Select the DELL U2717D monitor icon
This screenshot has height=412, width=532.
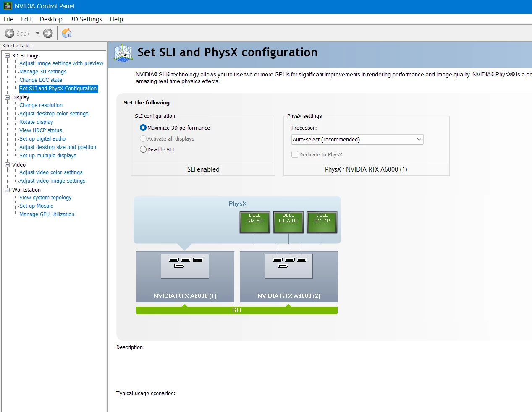coord(322,222)
